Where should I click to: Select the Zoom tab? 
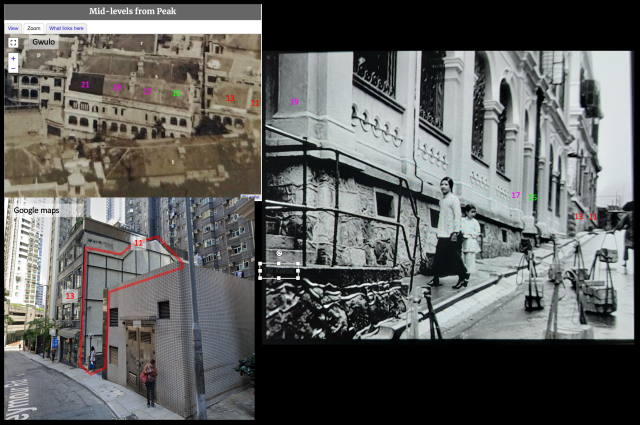pos(33,28)
